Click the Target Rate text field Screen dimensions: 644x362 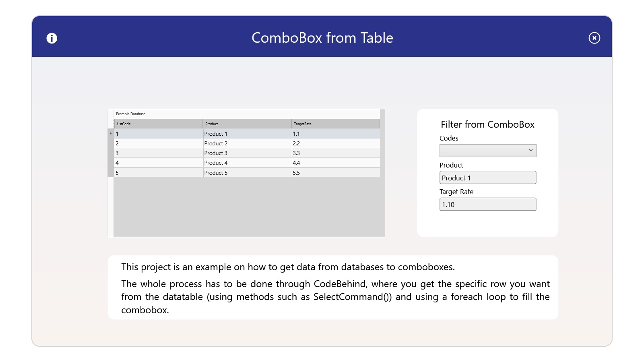tap(487, 204)
